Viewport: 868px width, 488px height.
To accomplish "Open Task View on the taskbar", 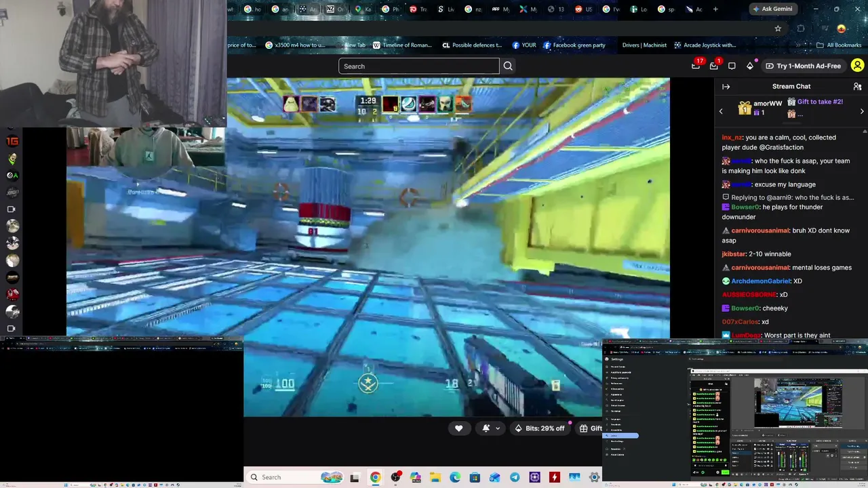I will [354, 477].
